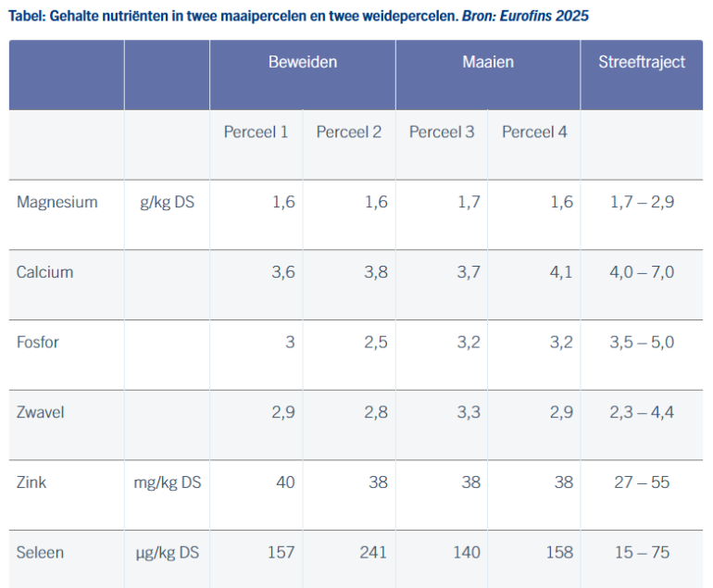Select the Streeftraject header cell

(642, 63)
